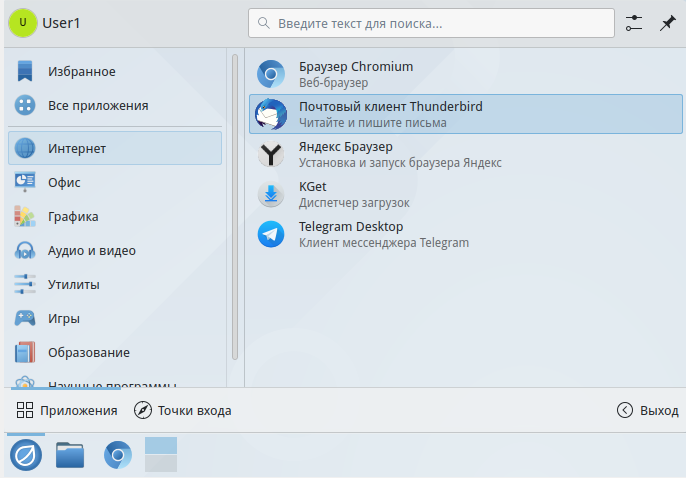
Task: Select the Все приложения category
Action: click(97, 105)
